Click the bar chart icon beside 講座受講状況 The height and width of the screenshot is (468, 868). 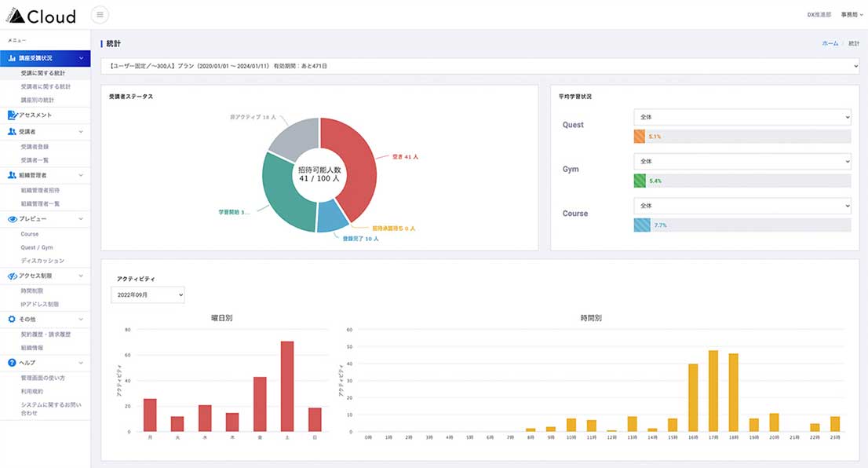[12, 58]
